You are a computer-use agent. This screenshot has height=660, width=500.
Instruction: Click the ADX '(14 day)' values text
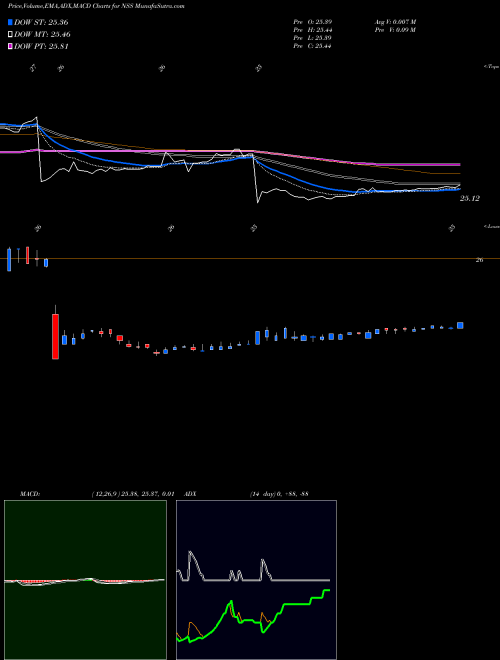point(279,494)
